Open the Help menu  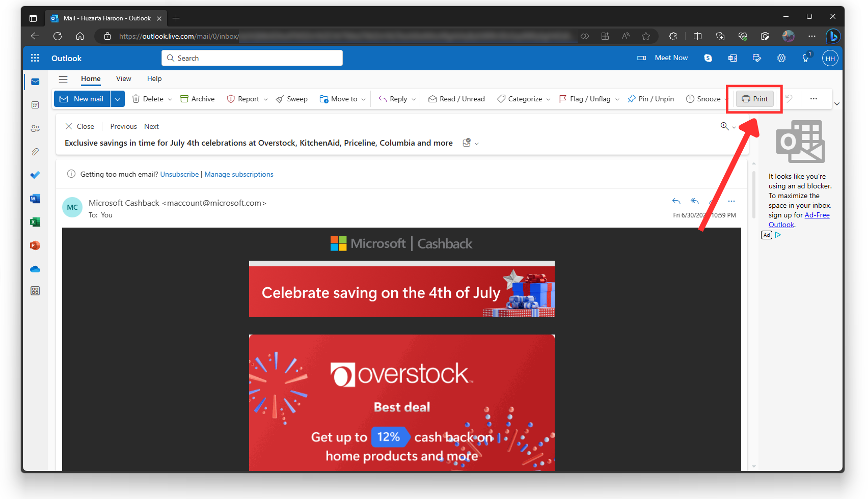154,78
